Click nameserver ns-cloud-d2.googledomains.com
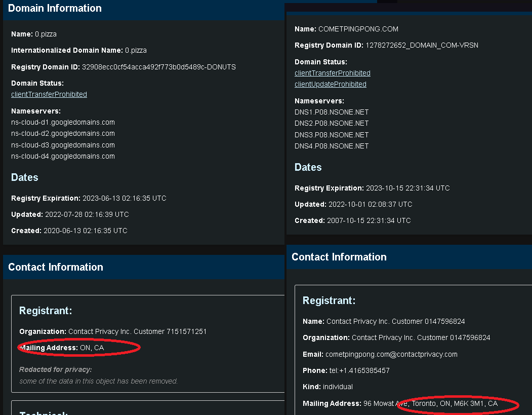The image size is (532, 415). point(63,133)
